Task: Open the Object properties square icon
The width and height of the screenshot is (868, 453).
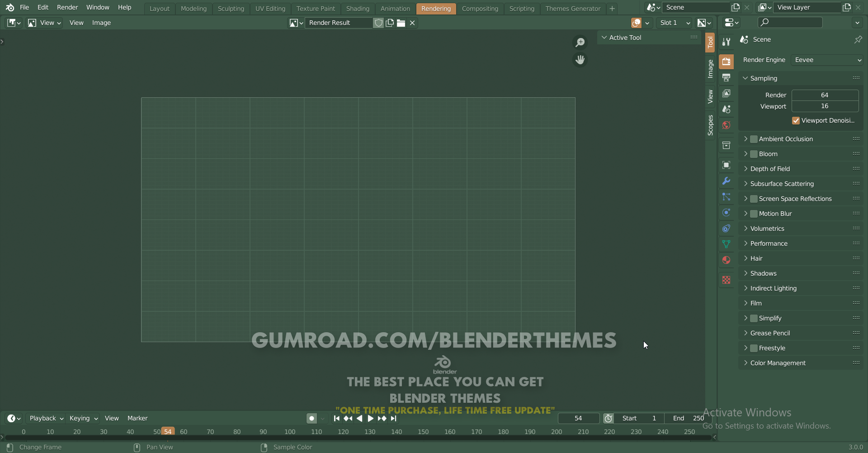Action: tap(726, 165)
